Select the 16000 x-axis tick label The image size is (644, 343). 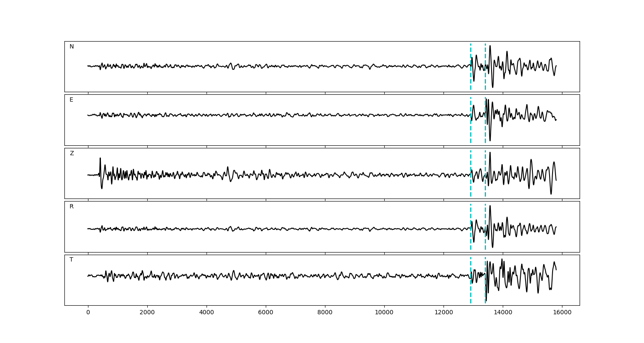click(x=562, y=313)
